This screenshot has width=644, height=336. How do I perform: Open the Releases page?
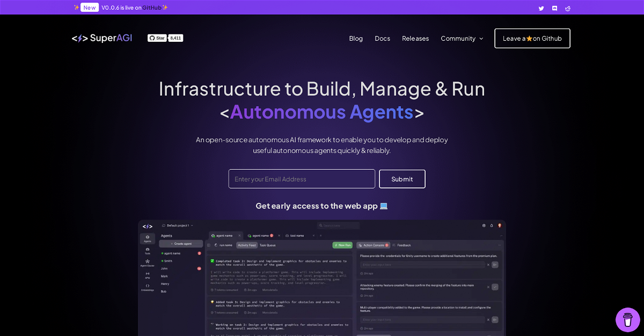pos(415,39)
